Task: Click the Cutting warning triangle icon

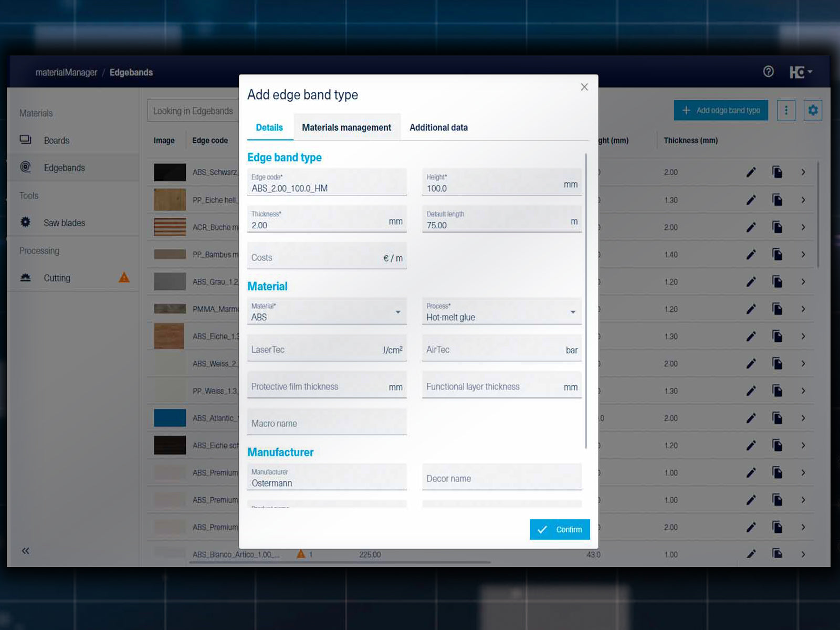Action: [x=124, y=278]
